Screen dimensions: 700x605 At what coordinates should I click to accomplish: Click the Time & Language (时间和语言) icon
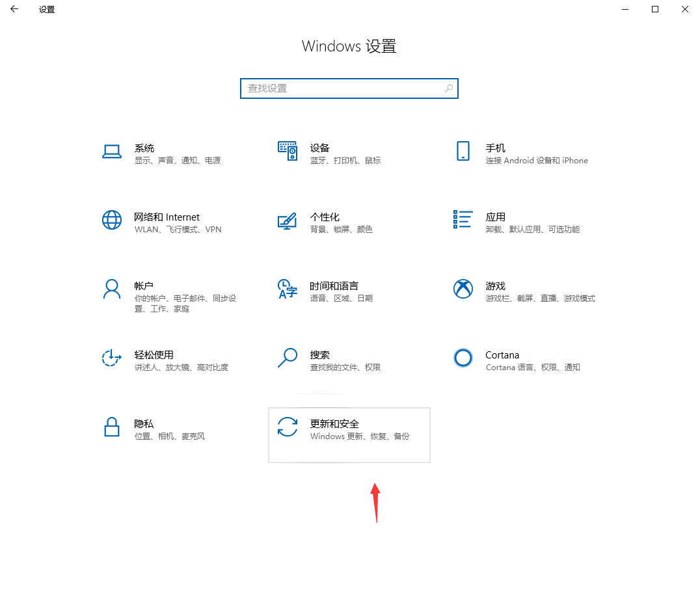(x=288, y=289)
